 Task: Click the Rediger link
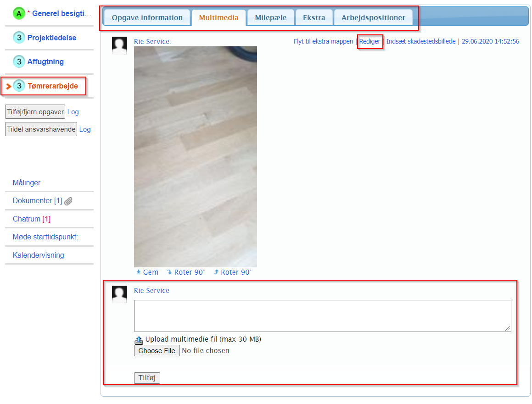pos(370,41)
